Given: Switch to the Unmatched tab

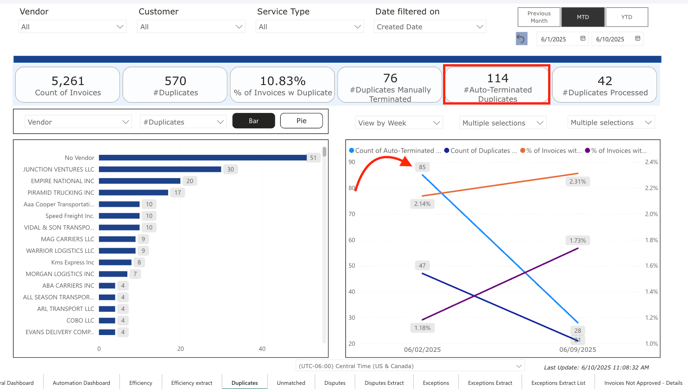Looking at the screenshot, I should pos(291,383).
